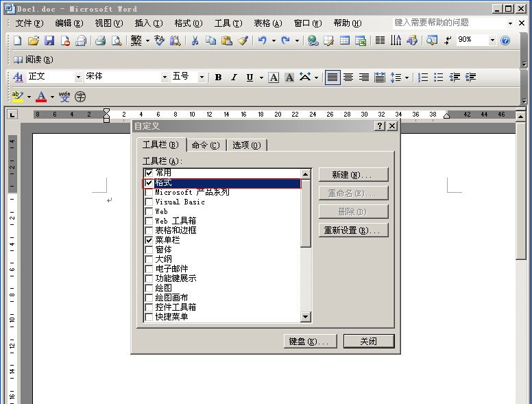The width and height of the screenshot is (532, 404).
Task: Select the Format Painter brush icon
Action: (243, 40)
